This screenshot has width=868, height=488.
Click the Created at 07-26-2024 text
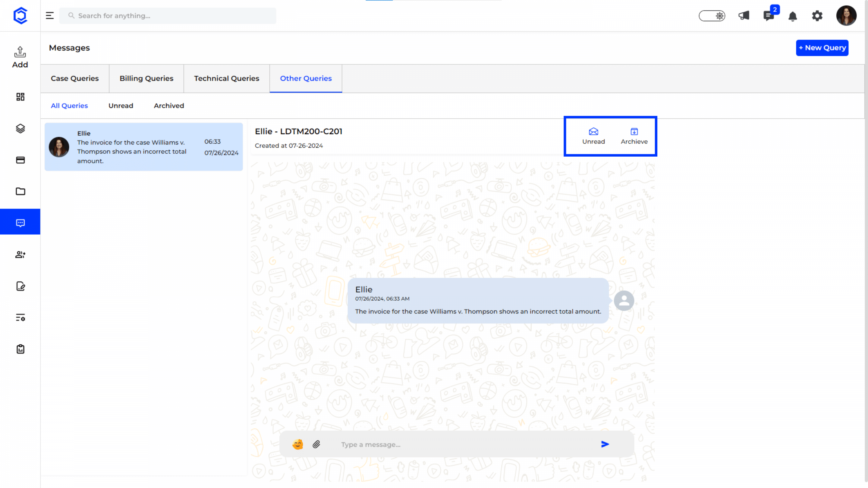pyautogui.click(x=289, y=146)
